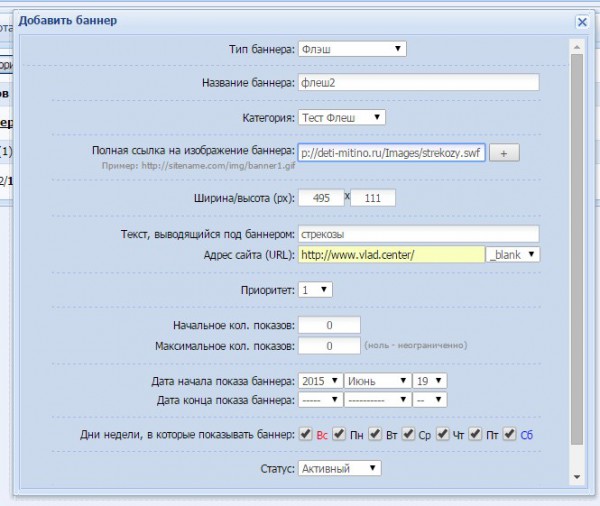Viewport: 600px width, 506px height.
Task: Click the height field containing 111
Action: click(373, 198)
